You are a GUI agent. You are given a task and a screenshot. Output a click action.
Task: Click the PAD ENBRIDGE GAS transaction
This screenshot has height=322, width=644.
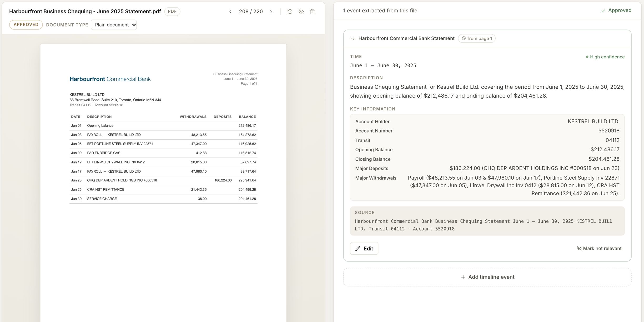coord(163,153)
